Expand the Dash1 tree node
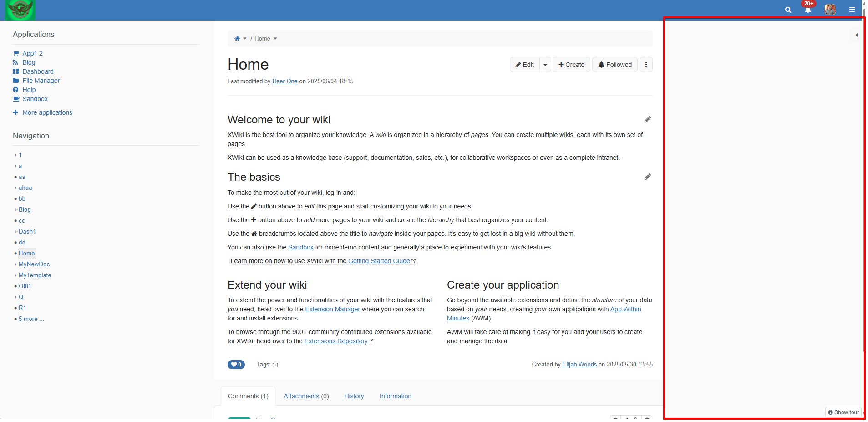This screenshot has height=422, width=868. pos(15,232)
